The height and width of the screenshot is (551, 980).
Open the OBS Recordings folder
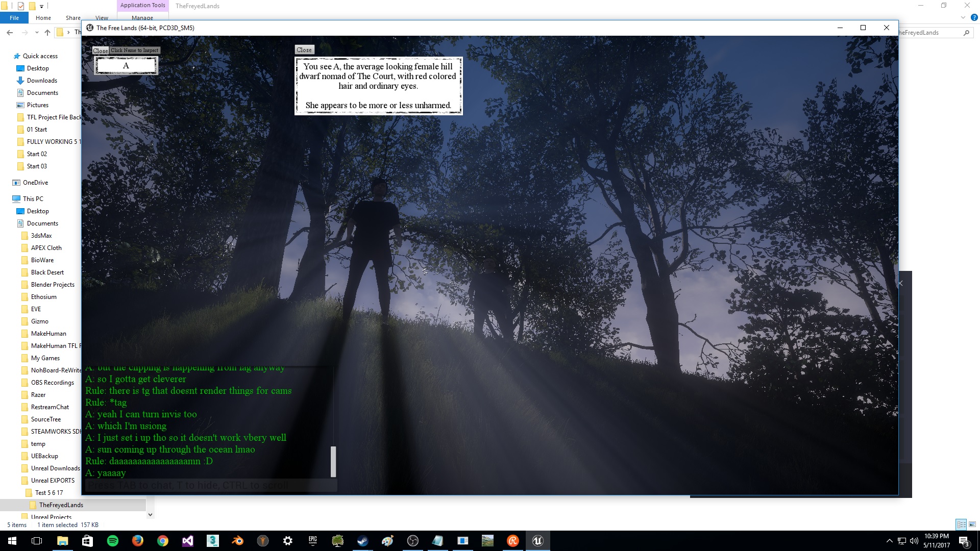coord(52,383)
